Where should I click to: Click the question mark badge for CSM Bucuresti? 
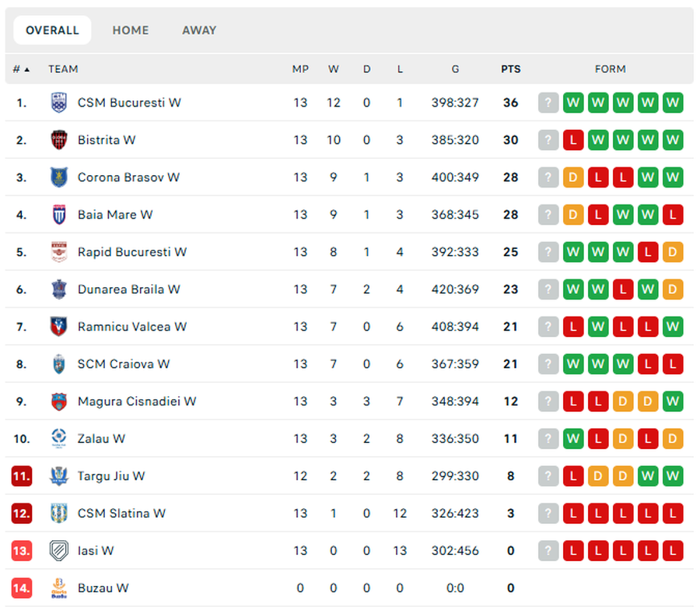548,103
